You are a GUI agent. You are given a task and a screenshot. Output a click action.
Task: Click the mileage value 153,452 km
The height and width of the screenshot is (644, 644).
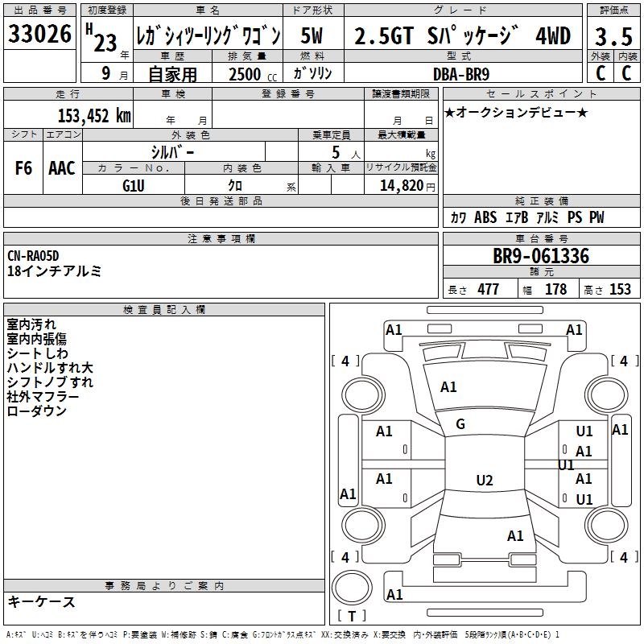click(x=94, y=115)
